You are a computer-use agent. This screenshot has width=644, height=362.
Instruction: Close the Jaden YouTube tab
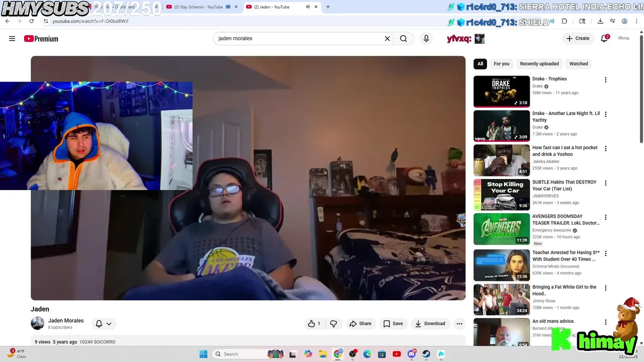[x=316, y=7]
